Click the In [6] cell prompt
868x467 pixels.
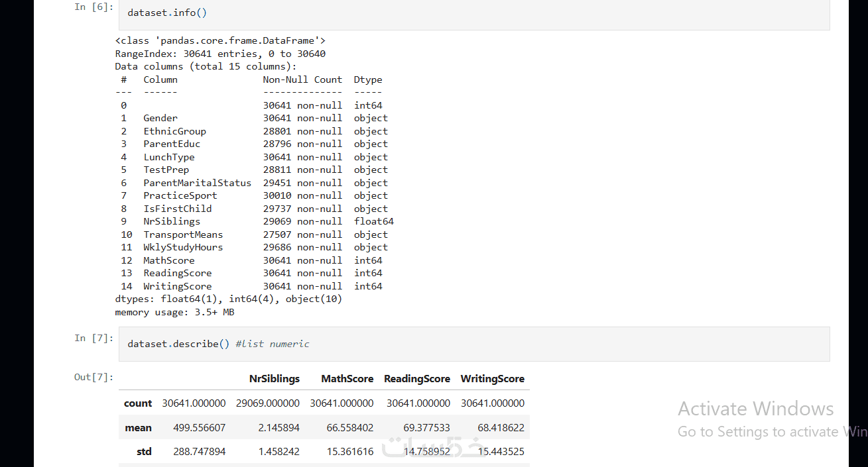click(93, 7)
